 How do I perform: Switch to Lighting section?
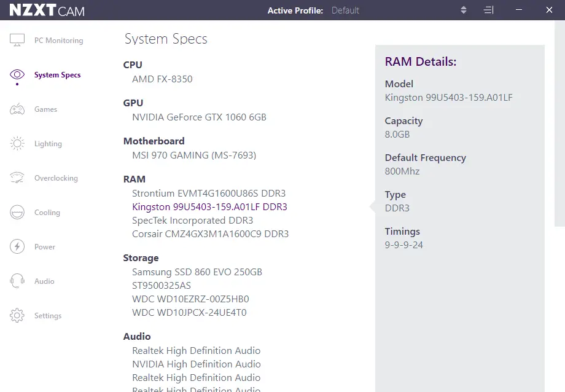coord(48,144)
